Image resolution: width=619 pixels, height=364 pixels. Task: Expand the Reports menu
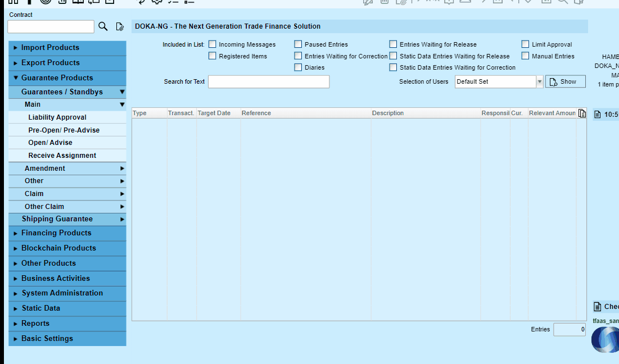click(x=67, y=324)
